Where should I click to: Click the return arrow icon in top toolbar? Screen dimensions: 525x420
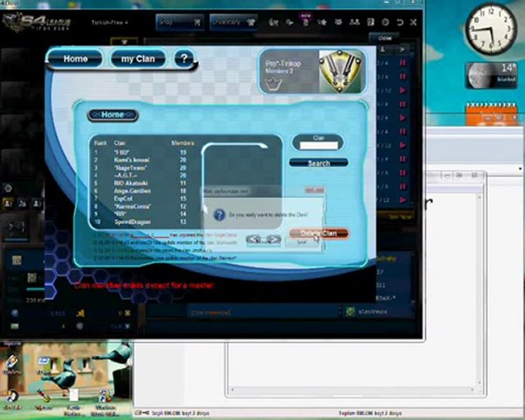point(400,22)
